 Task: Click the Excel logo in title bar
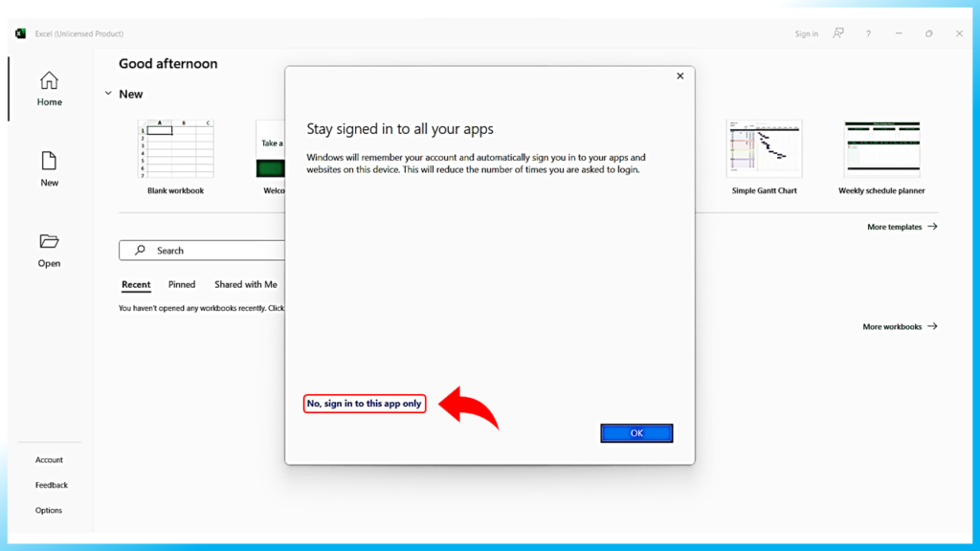click(x=21, y=33)
